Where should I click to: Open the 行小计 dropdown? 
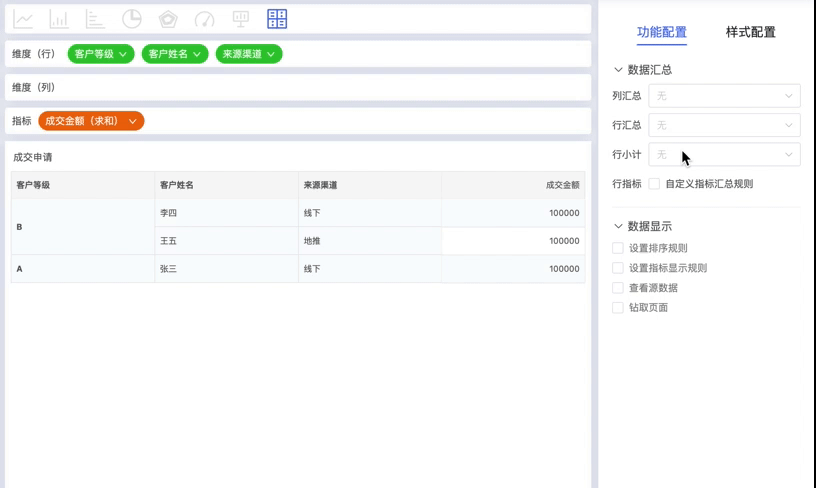click(724, 155)
